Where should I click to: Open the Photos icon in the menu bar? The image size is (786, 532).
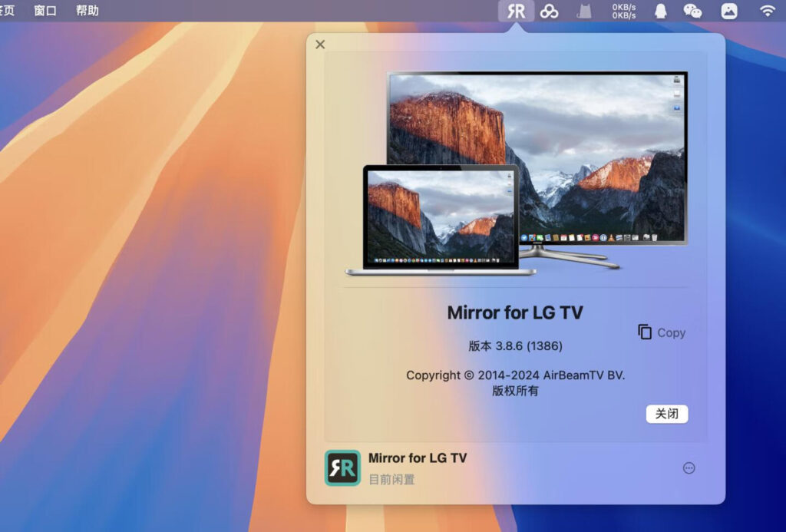tap(728, 11)
